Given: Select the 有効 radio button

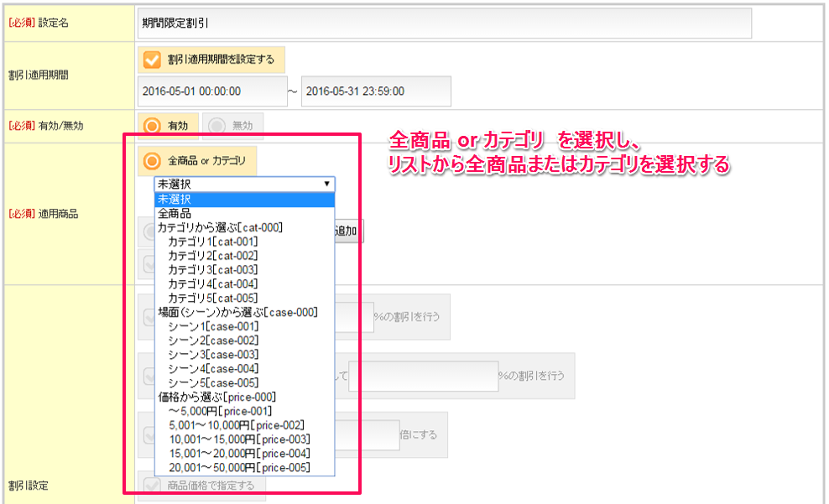Looking at the screenshot, I should point(153,125).
